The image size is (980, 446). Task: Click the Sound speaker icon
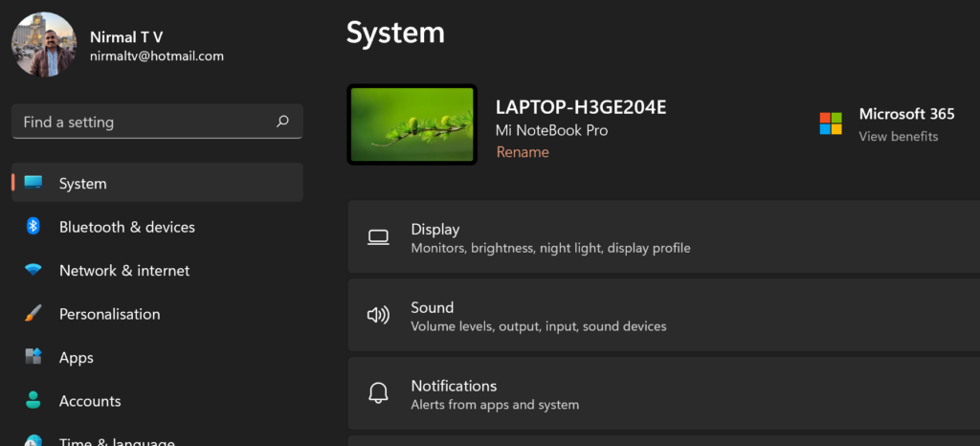[378, 316]
